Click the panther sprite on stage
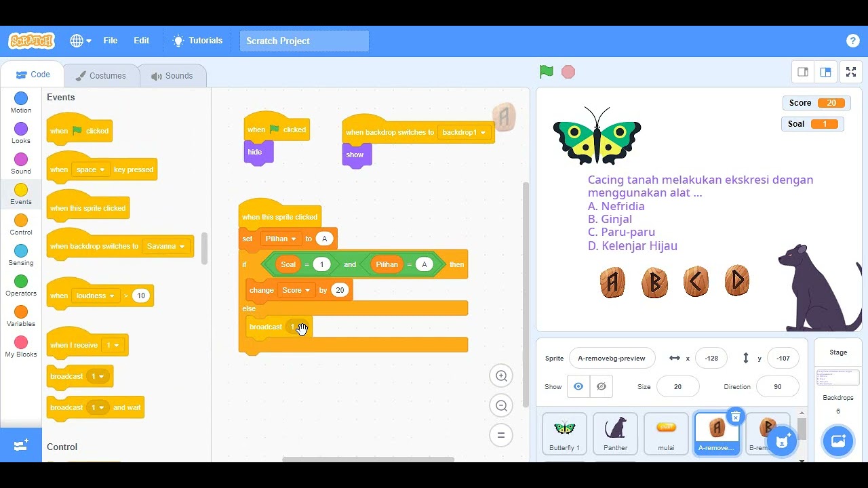Image resolution: width=868 pixels, height=488 pixels. [x=818, y=288]
